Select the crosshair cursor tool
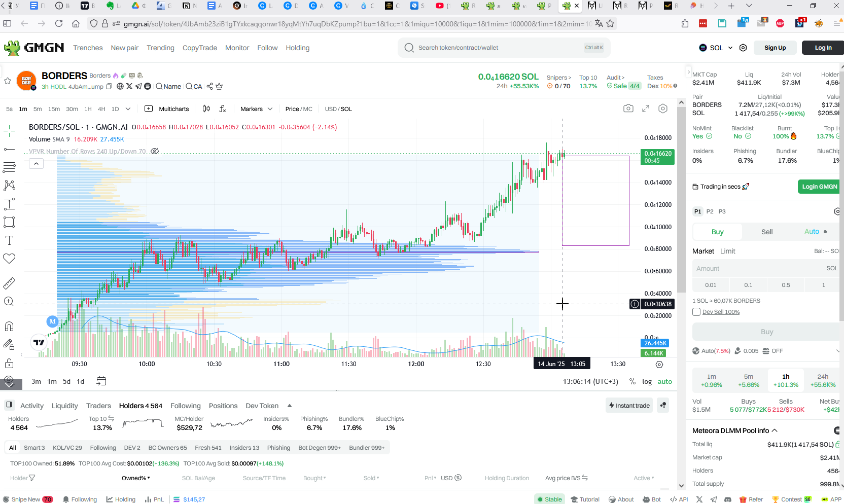 tap(9, 131)
